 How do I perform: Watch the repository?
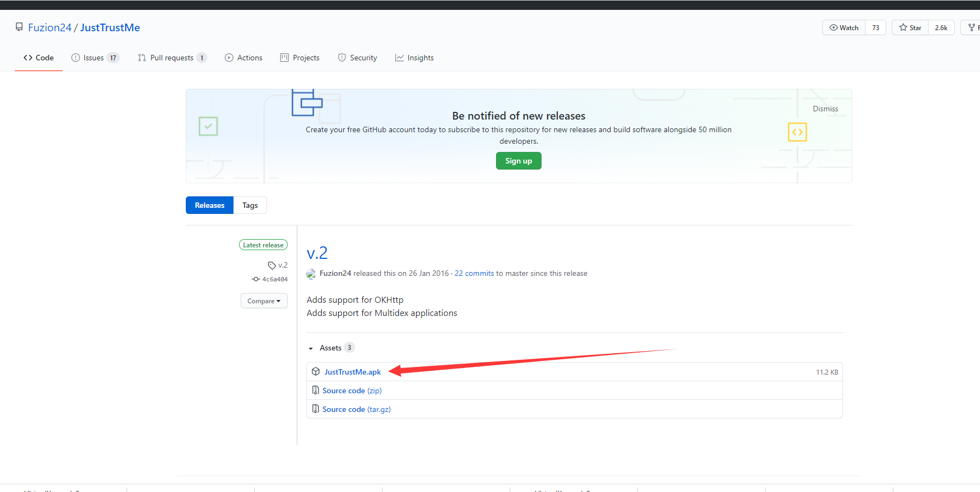(844, 27)
